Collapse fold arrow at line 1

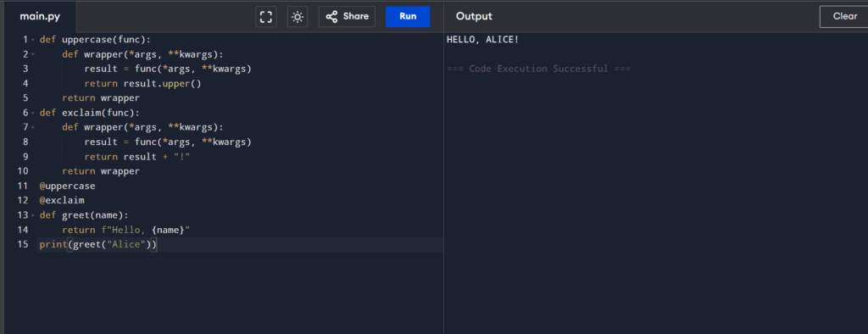(x=33, y=40)
